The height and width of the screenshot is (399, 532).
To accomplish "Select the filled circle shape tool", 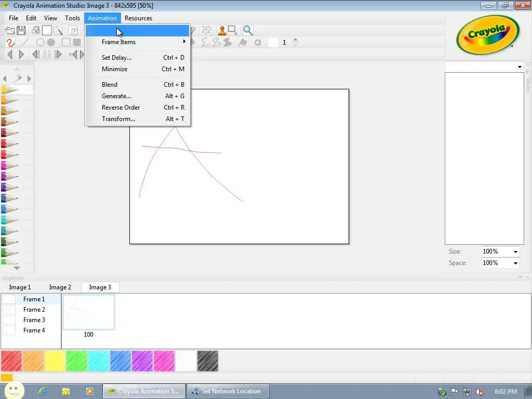I will click(x=51, y=43).
